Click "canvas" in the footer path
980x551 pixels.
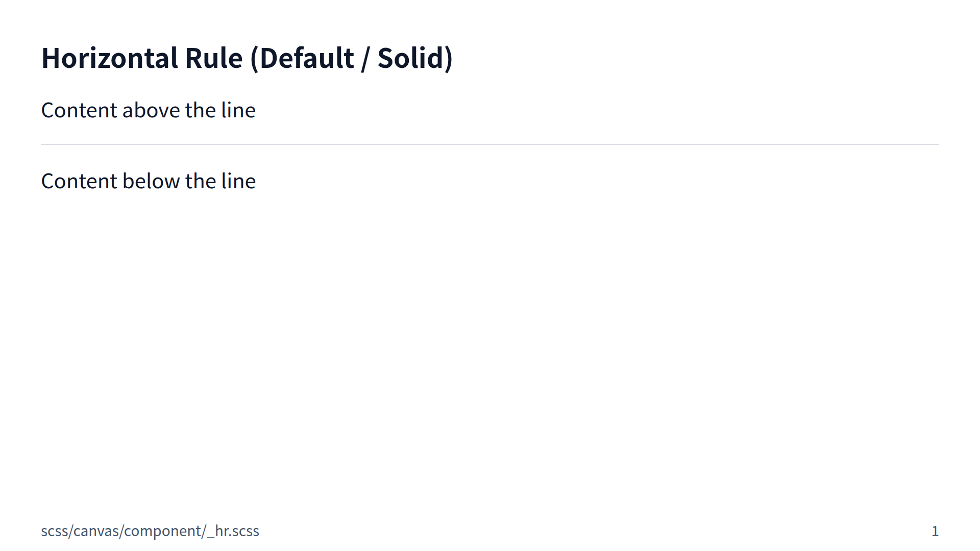[x=96, y=531]
